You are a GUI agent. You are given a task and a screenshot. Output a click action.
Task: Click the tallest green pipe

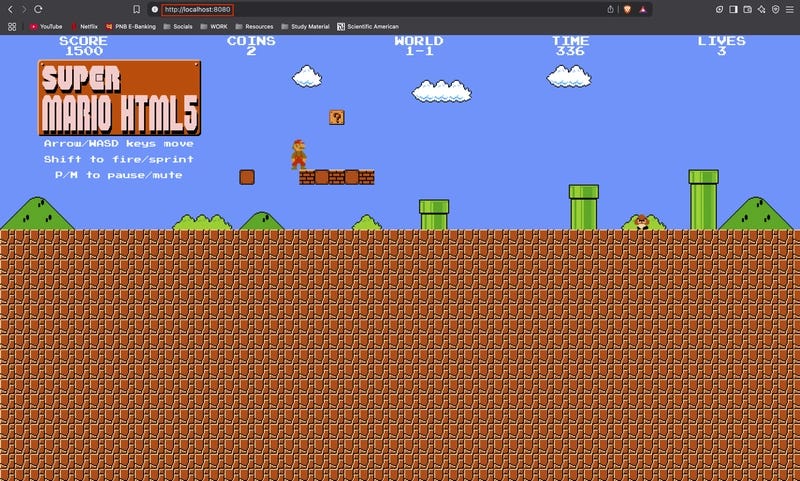[x=704, y=199]
